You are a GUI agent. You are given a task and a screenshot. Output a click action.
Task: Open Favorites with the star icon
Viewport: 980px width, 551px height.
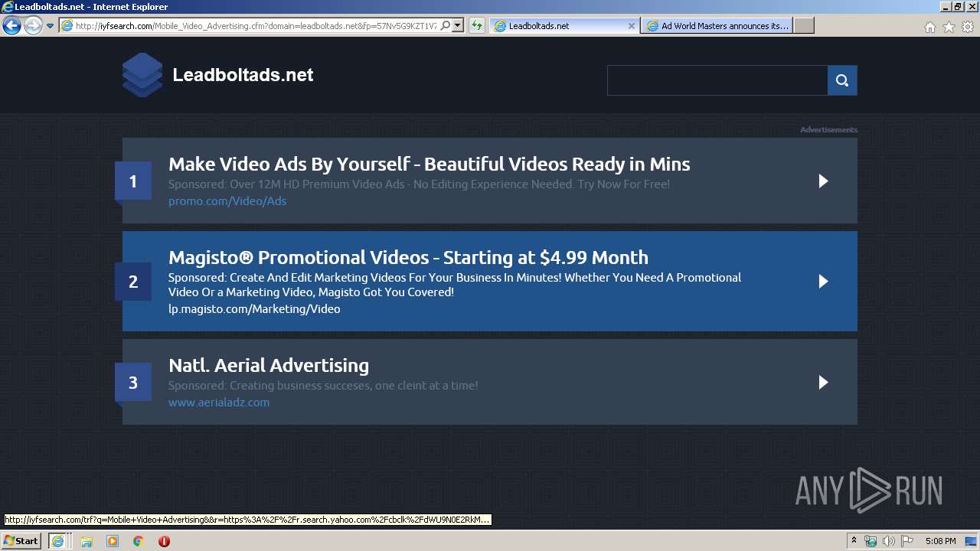coord(949,27)
